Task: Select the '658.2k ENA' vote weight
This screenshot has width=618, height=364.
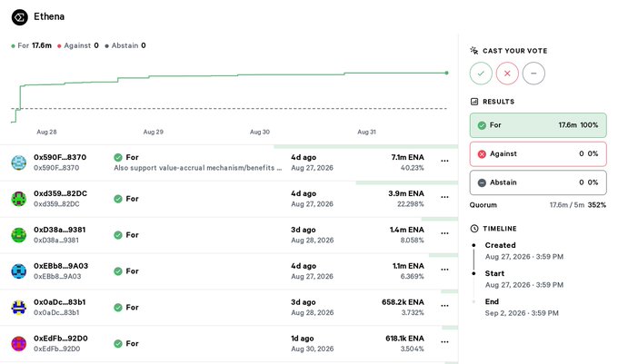Action: point(403,302)
